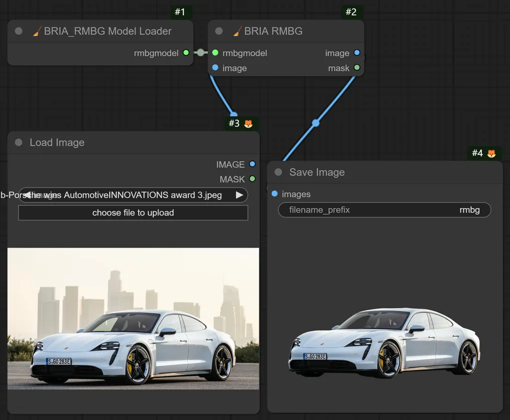Click the #1 badge above Model Loader
The height and width of the screenshot is (420, 510).
180,12
